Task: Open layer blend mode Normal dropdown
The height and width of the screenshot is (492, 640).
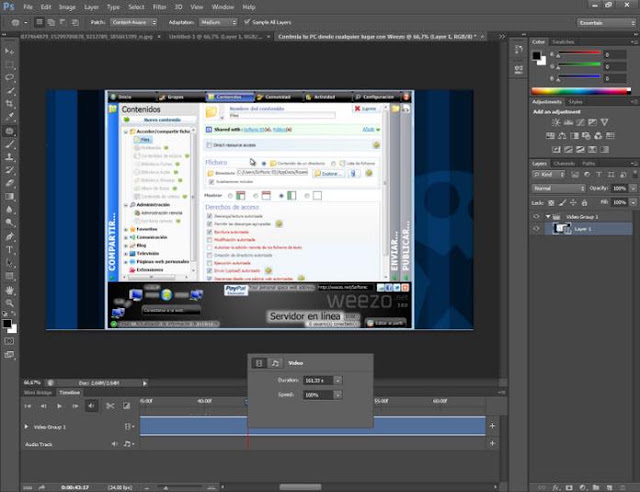Action: pyautogui.click(x=558, y=188)
